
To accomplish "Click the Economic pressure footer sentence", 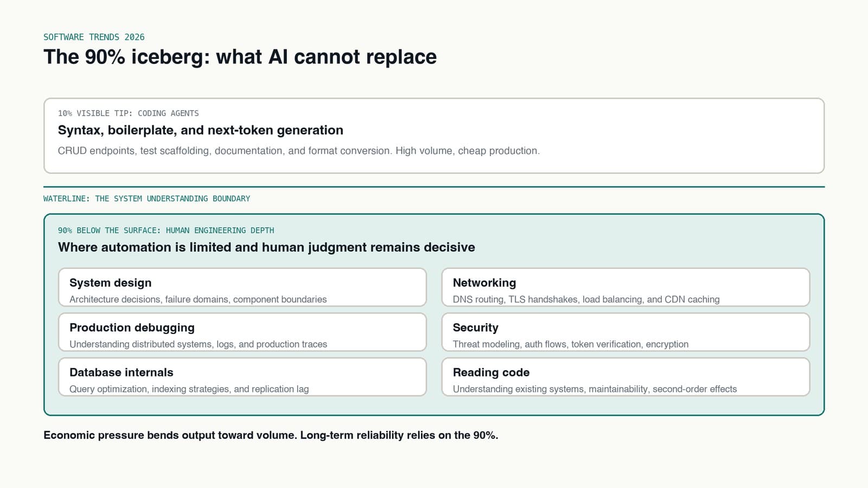I will (271, 435).
